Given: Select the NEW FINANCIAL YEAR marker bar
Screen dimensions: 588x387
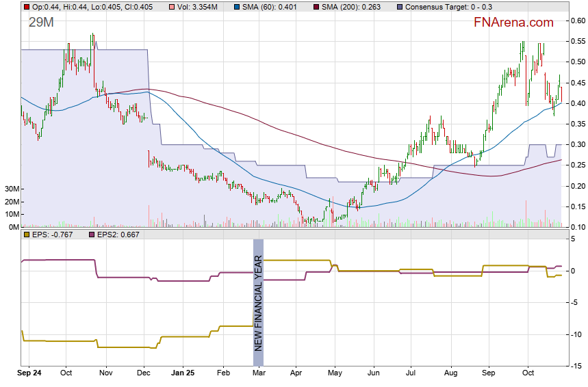Looking at the screenshot, I should pyautogui.click(x=258, y=295).
